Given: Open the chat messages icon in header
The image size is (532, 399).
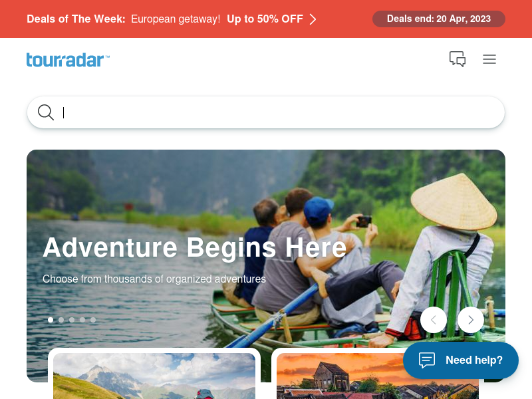Looking at the screenshot, I should pyautogui.click(x=458, y=59).
